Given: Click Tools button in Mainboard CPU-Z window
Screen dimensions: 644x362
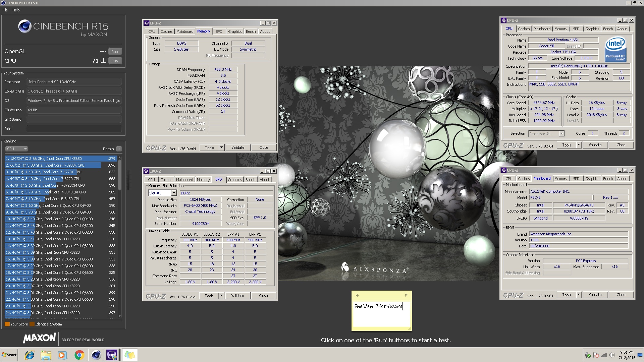Looking at the screenshot, I should coord(567,295).
